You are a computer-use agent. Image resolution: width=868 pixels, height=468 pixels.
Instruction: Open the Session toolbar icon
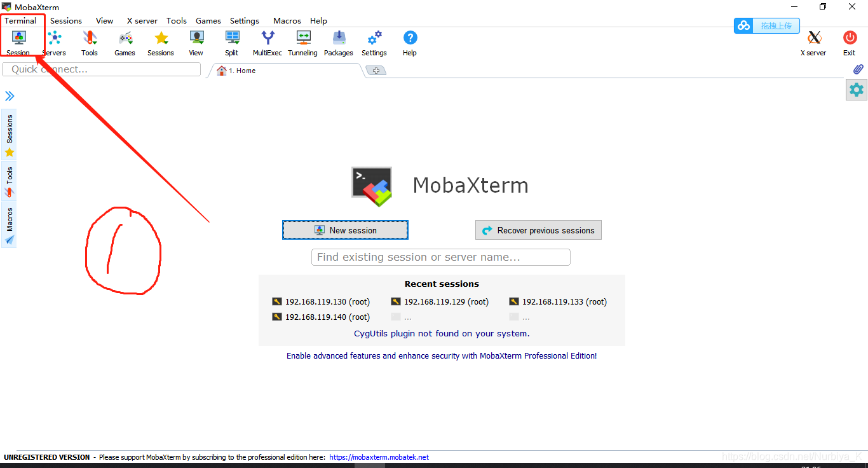point(18,43)
